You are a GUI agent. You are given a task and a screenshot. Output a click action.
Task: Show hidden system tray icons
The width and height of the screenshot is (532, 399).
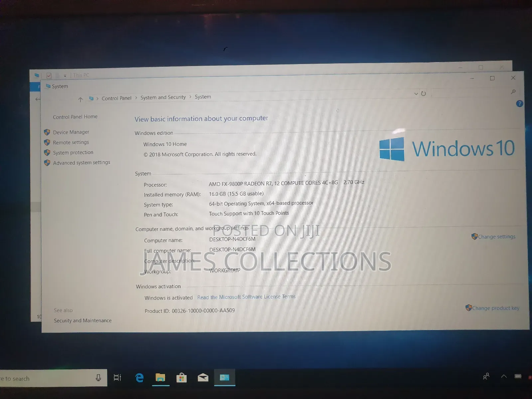(x=504, y=376)
